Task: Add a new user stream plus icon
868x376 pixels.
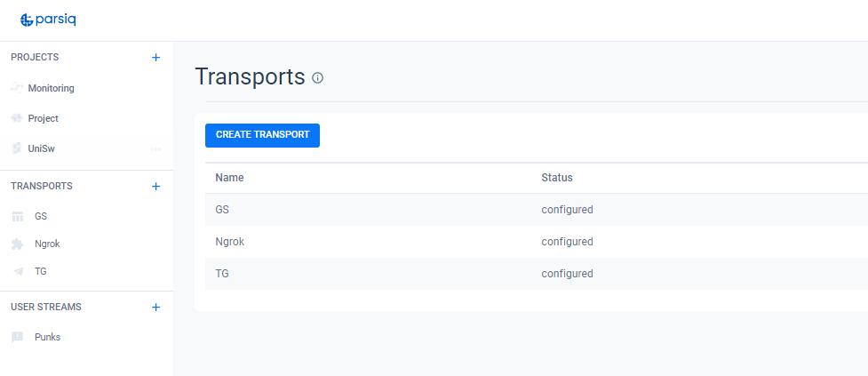Action: [156, 308]
